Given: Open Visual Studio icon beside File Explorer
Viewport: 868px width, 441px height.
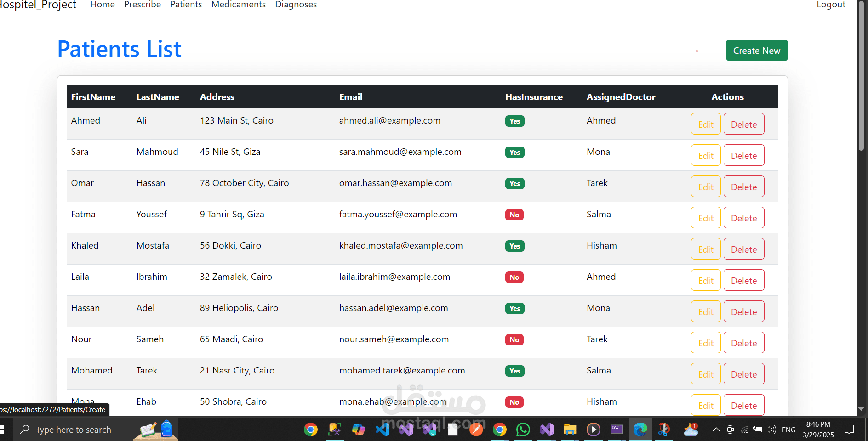Looking at the screenshot, I should tap(546, 430).
